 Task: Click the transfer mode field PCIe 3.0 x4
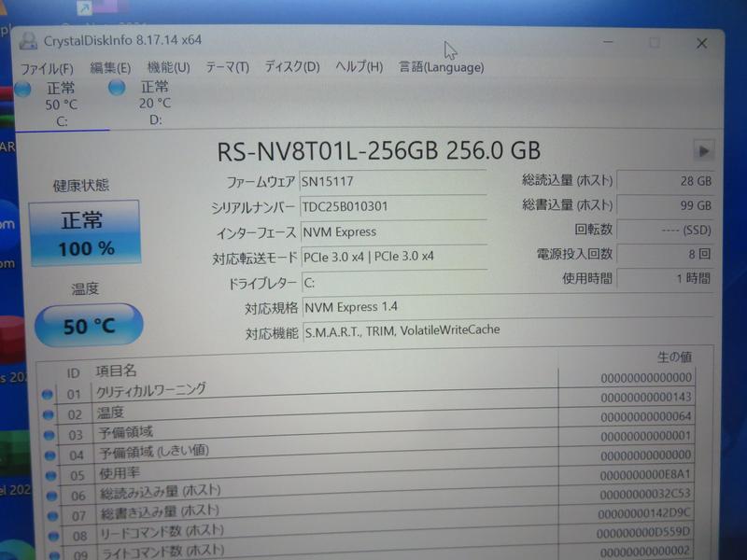click(x=394, y=258)
